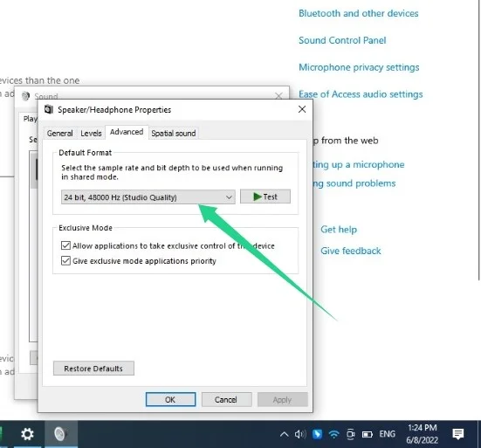Click the Test play button
The height and width of the screenshot is (448, 481).
coord(265,196)
